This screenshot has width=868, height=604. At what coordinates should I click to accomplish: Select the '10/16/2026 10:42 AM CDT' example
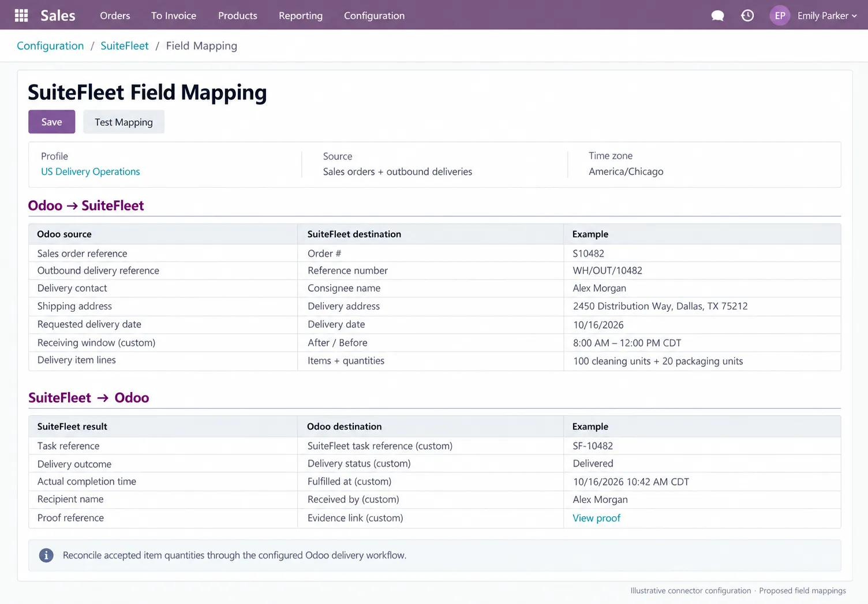pyautogui.click(x=631, y=482)
